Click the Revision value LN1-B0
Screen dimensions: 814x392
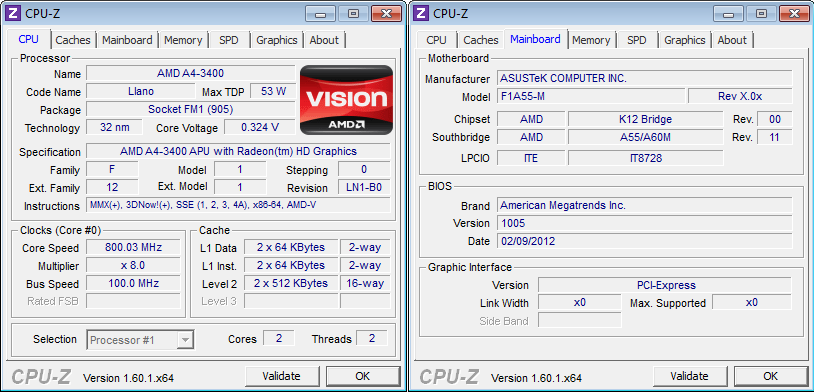(x=364, y=187)
